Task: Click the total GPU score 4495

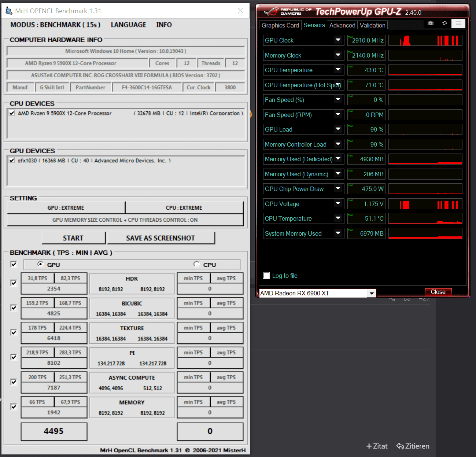Action: point(54,431)
